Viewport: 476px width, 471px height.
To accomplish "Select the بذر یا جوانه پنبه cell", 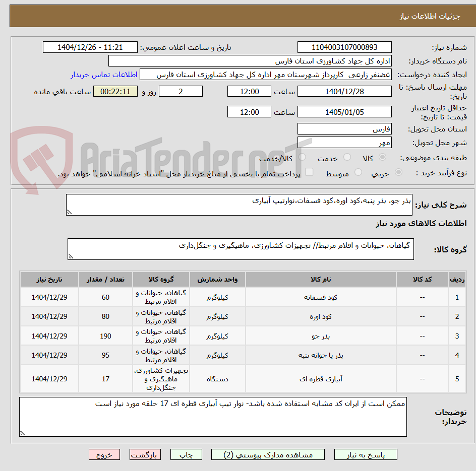I will 321,355.
